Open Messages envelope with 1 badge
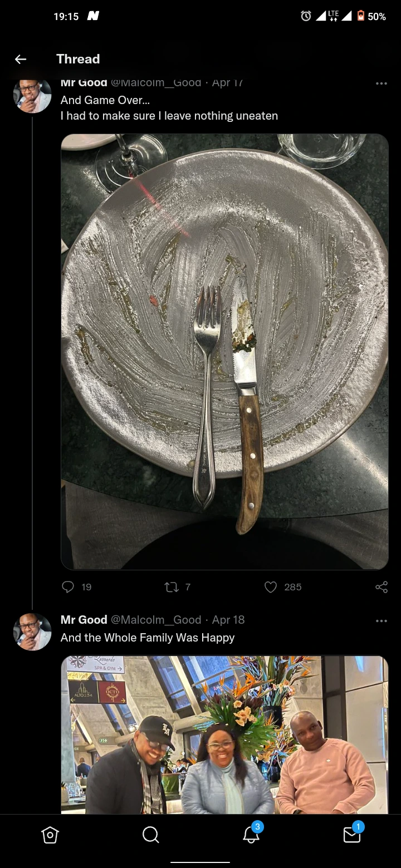The height and width of the screenshot is (868, 401). coord(351,835)
